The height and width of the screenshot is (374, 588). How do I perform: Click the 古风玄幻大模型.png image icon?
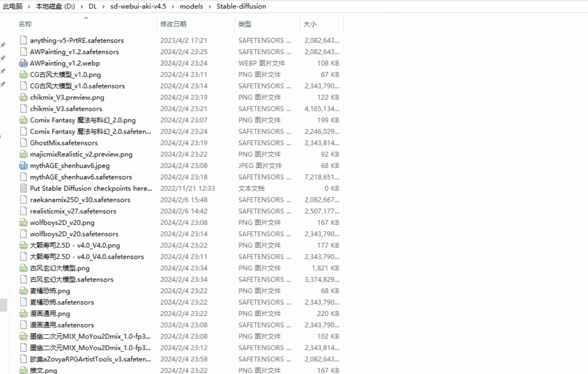pyautogui.click(x=23, y=268)
